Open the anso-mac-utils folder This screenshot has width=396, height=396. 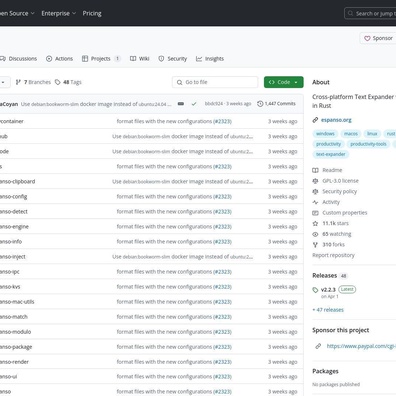[x=17, y=302]
